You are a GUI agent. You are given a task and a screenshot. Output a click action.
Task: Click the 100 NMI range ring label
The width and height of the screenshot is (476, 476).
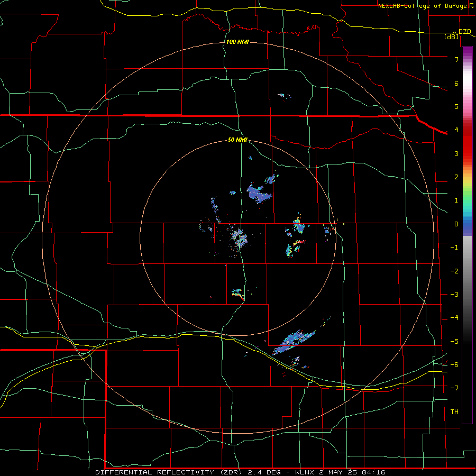[x=237, y=42]
